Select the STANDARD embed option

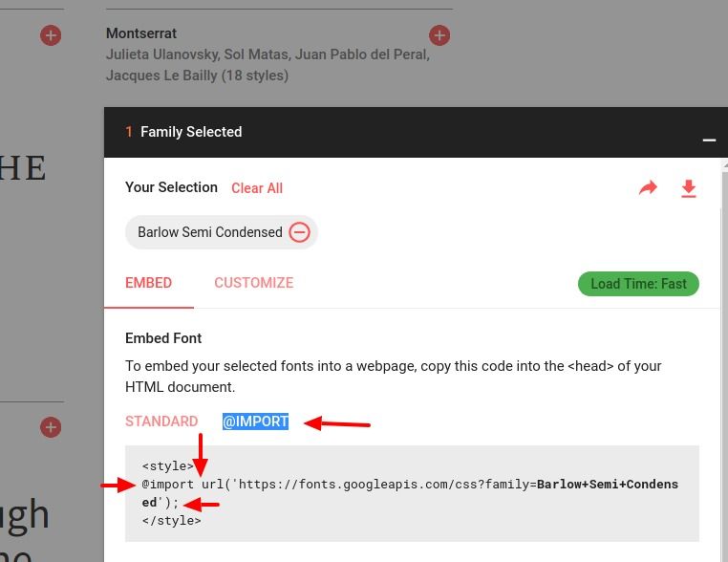161,421
